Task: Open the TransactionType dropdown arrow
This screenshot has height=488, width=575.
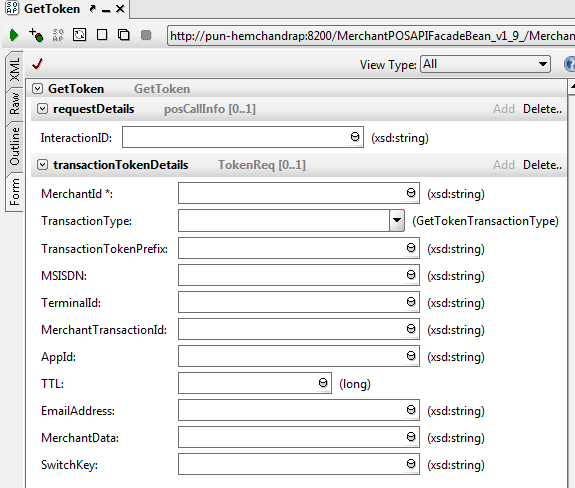Action: tap(397, 220)
